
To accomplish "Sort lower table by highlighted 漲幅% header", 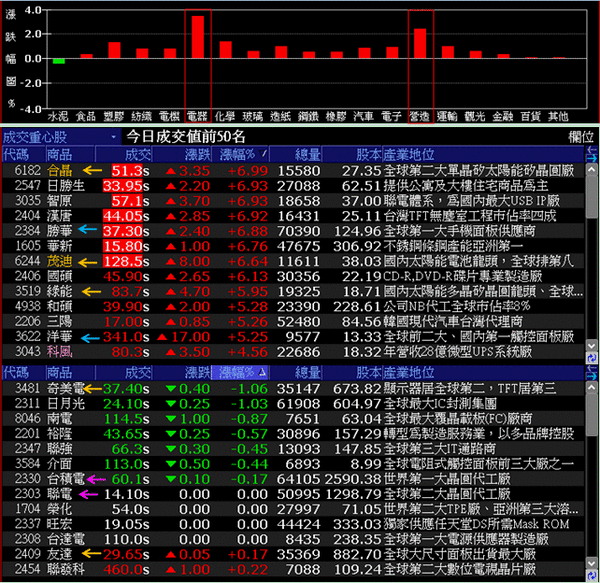I will tap(240, 372).
